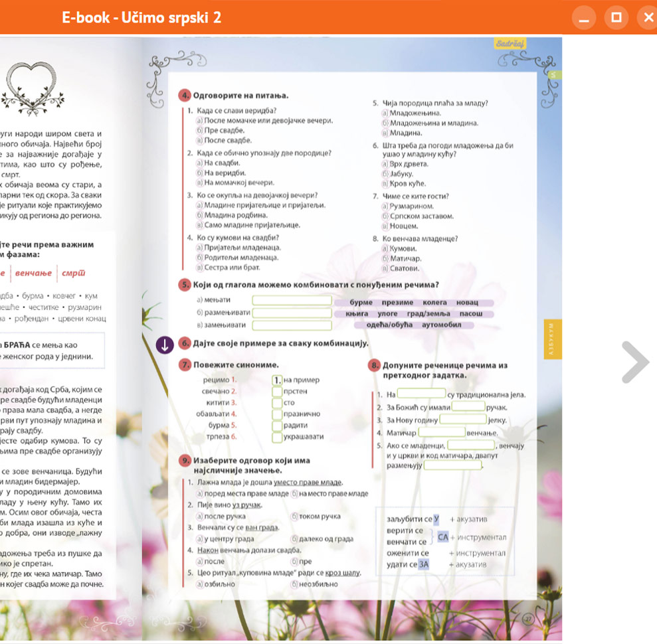Pick answer а) Рузмарином
The width and height of the screenshot is (657, 644).
coord(407,206)
